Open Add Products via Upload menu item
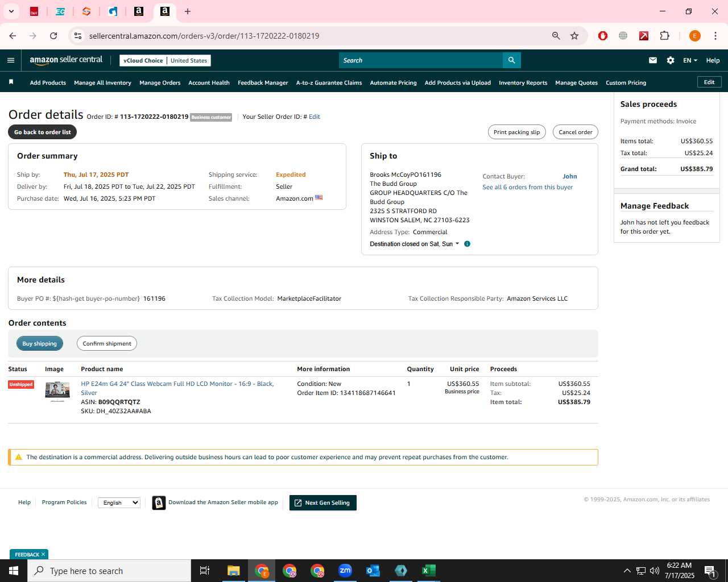 [x=458, y=82]
